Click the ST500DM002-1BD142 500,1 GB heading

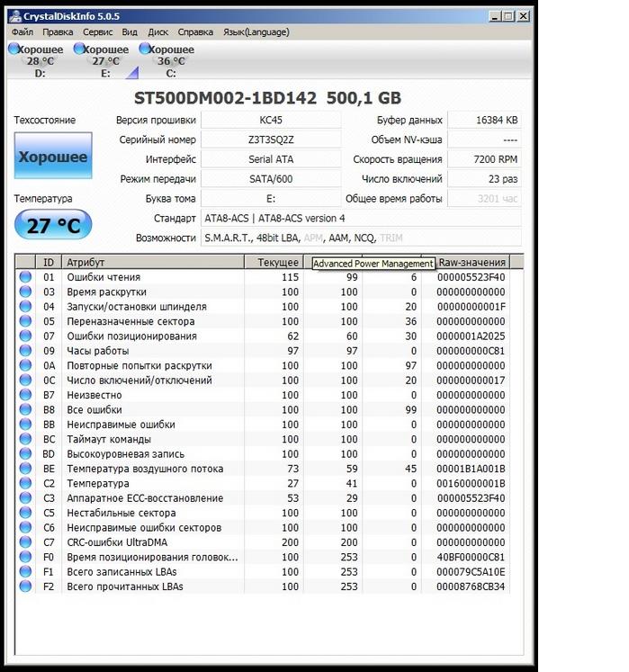click(x=268, y=98)
